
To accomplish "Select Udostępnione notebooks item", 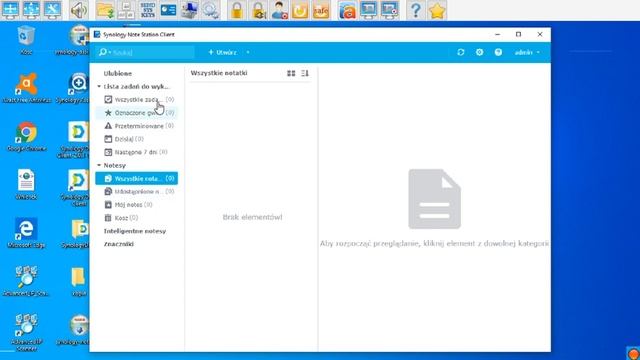I will [x=137, y=191].
